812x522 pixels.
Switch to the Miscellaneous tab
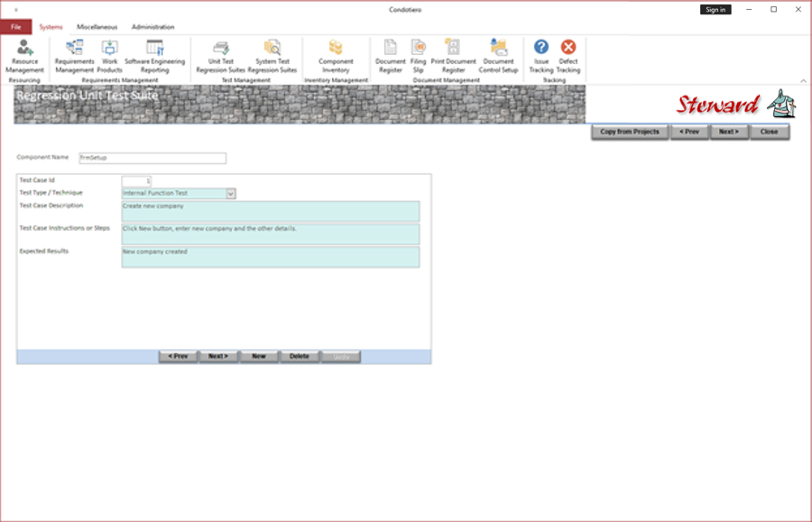[97, 27]
